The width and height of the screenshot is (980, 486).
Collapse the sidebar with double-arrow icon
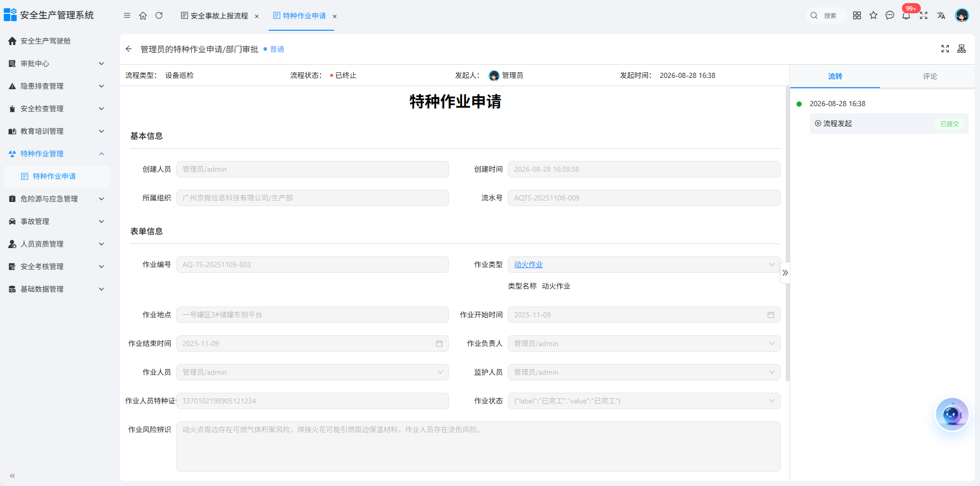(x=12, y=476)
